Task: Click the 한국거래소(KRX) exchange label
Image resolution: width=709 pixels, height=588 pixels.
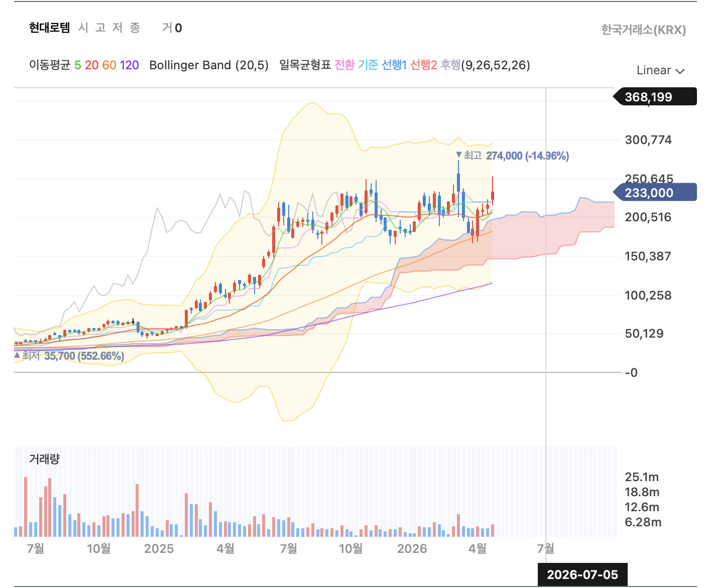Action: pyautogui.click(x=643, y=30)
